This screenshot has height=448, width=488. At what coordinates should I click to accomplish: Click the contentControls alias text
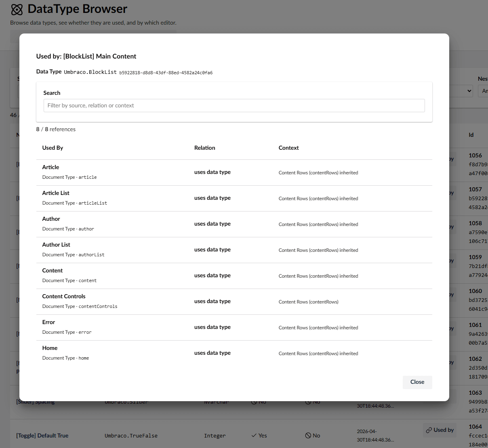[x=98, y=306]
